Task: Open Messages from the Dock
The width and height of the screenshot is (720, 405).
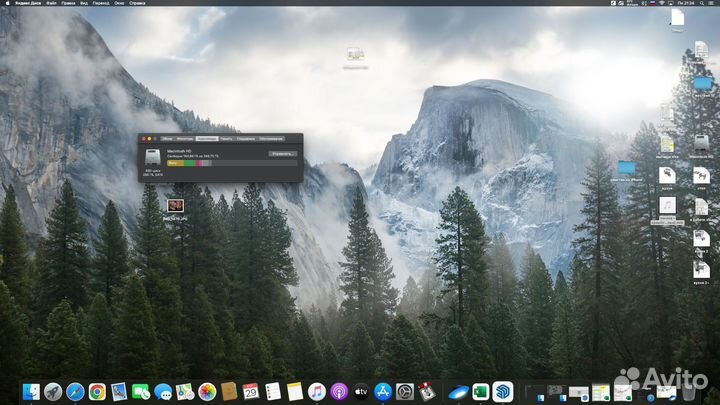Action: point(163,392)
